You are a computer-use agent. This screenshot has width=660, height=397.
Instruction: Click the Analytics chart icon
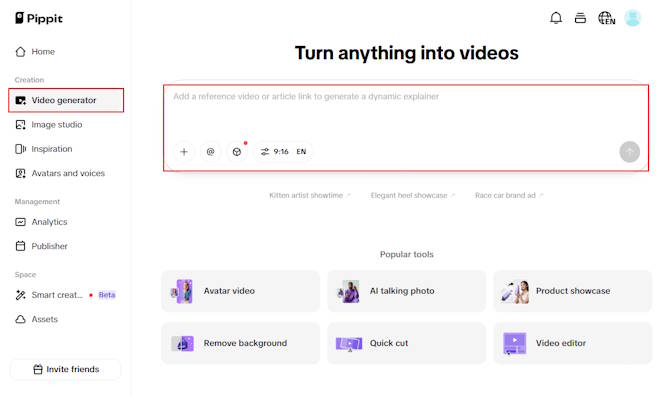[x=20, y=222]
